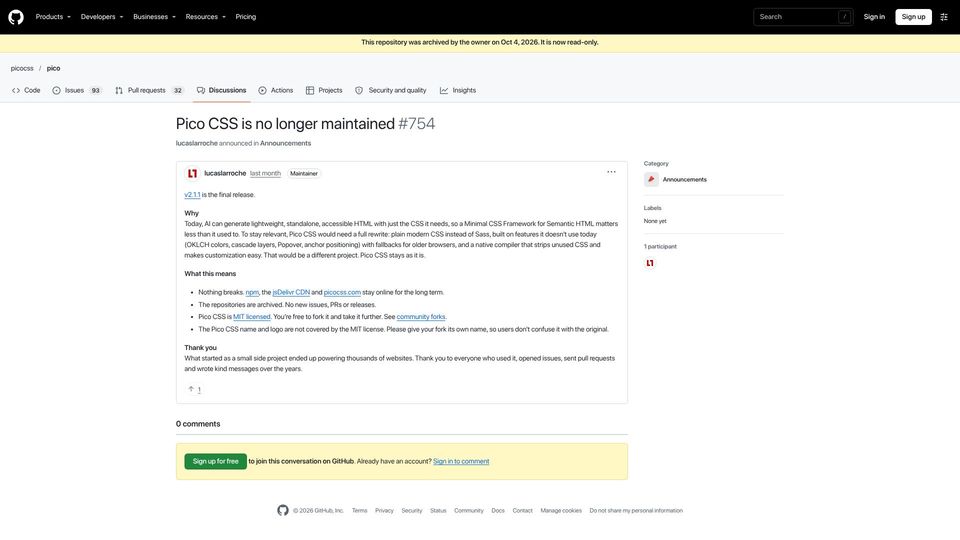
Task: Click the archived repository banner text
Action: [x=479, y=42]
